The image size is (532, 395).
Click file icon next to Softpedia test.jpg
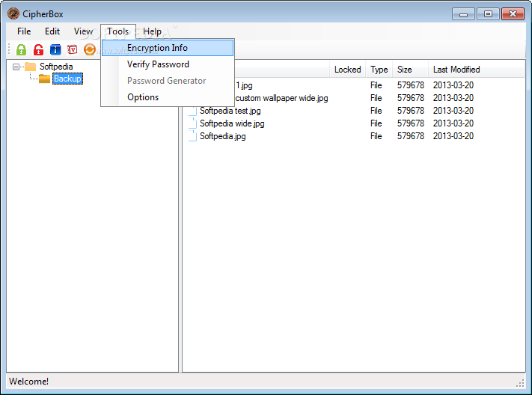[193, 111]
